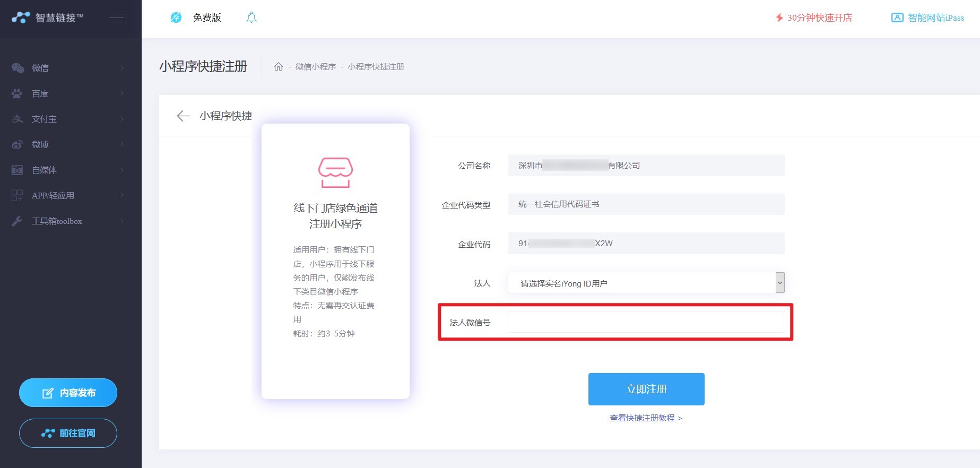Click the home icon in breadcrumb
980x468 pixels.
278,67
